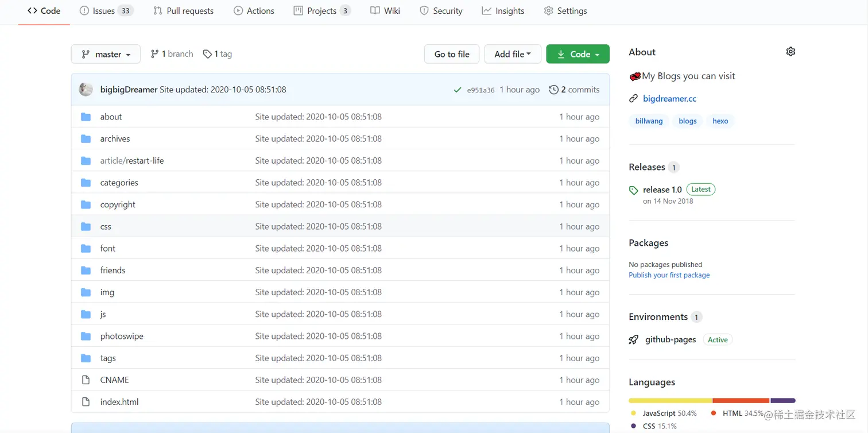
Task: Click the link icon beside bigdreamer.cc
Action: tap(634, 99)
